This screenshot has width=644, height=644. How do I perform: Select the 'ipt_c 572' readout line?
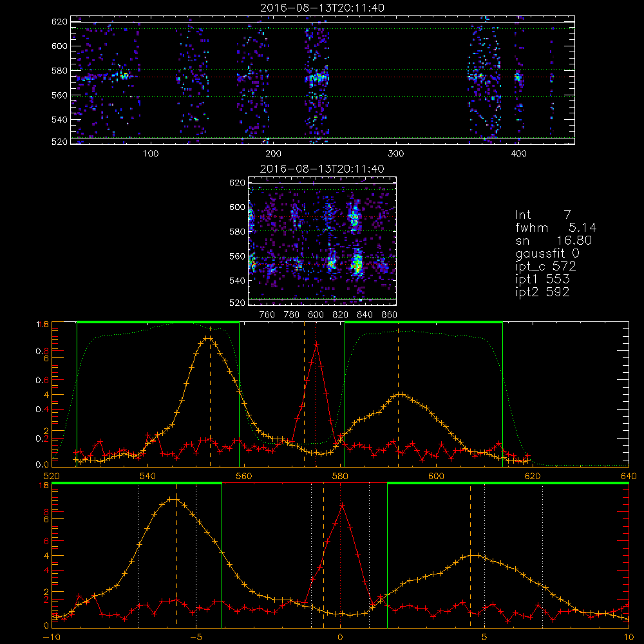coord(546,267)
